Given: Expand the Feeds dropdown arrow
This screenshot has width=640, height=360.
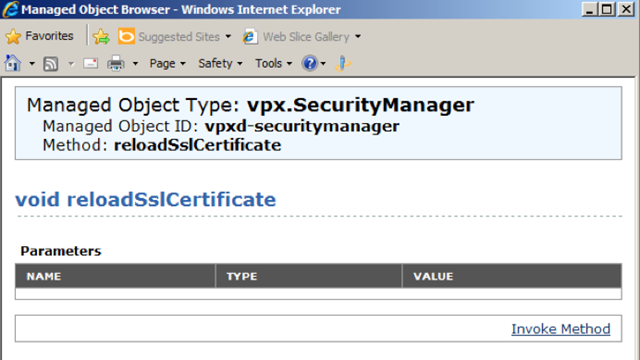Looking at the screenshot, I should [x=71, y=64].
